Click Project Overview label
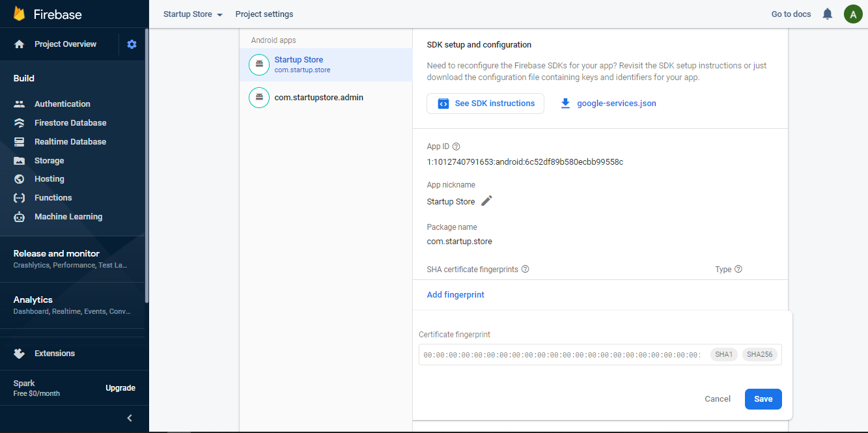Image resolution: width=868 pixels, height=433 pixels. tap(65, 44)
